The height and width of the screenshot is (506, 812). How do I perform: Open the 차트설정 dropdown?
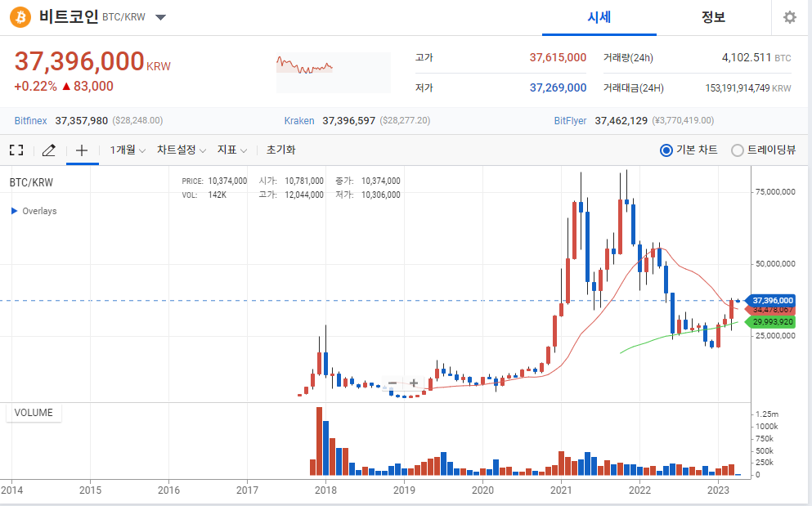182,150
